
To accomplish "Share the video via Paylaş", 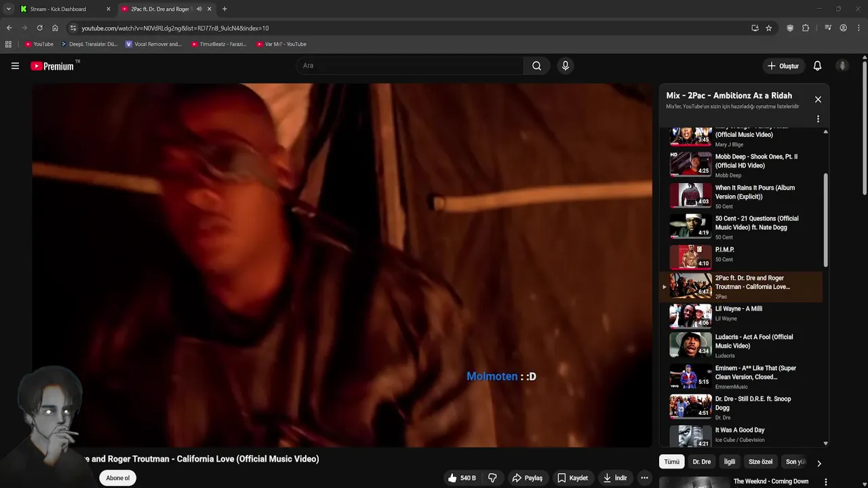I will coord(527,478).
